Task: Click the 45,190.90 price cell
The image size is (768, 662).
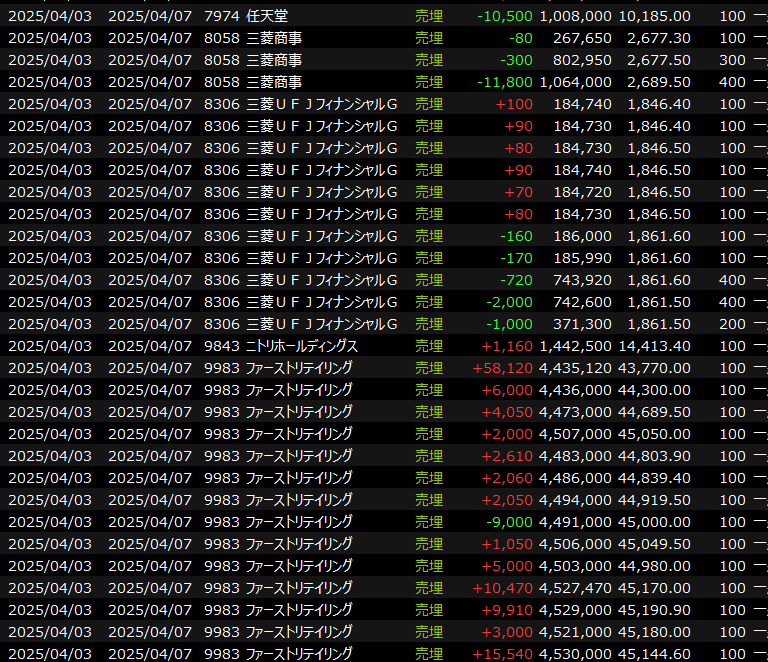Action: point(654,610)
